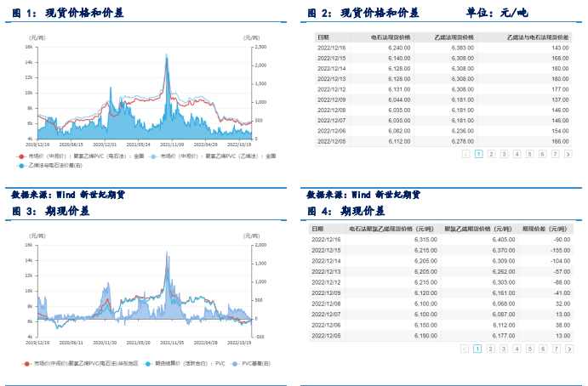The width and height of the screenshot is (588, 386).
Task: Click next page arrow in Figure 2 table
Action: tap(568, 154)
